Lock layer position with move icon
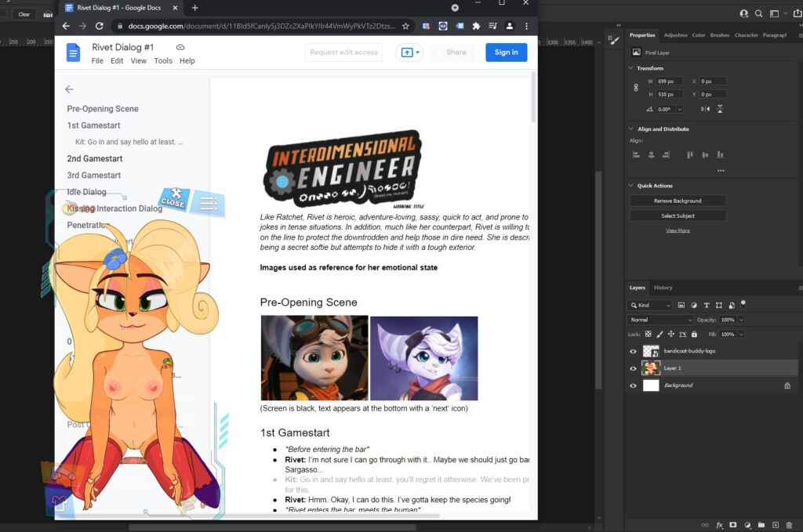This screenshot has height=532, width=803. click(x=671, y=334)
